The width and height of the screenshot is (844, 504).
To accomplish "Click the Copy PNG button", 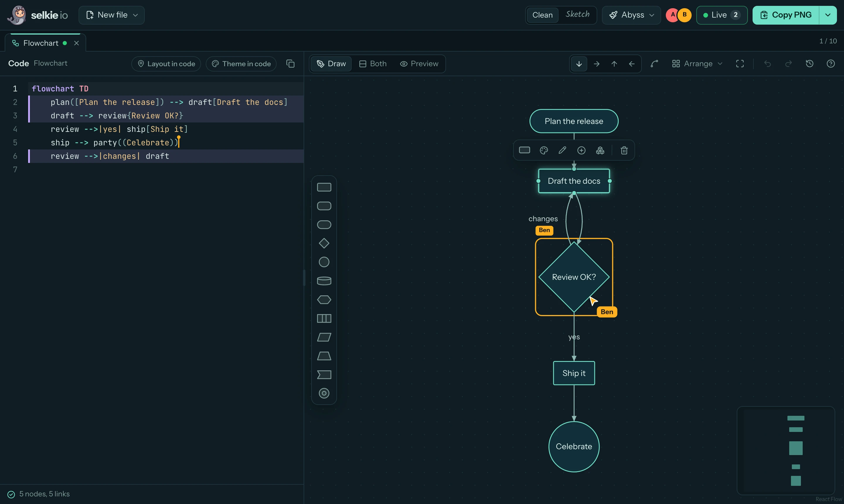I will click(786, 15).
